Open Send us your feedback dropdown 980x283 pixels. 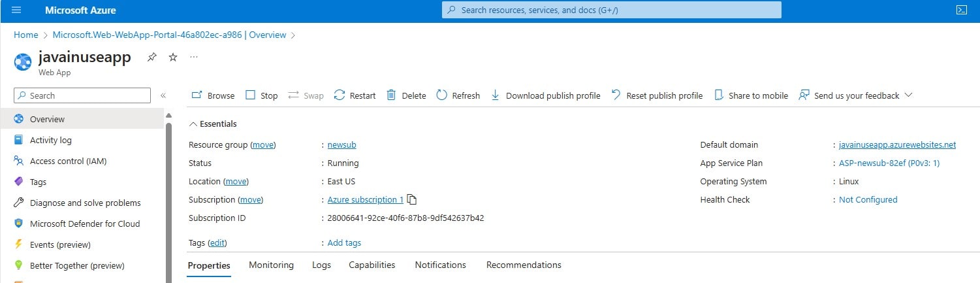coord(855,95)
